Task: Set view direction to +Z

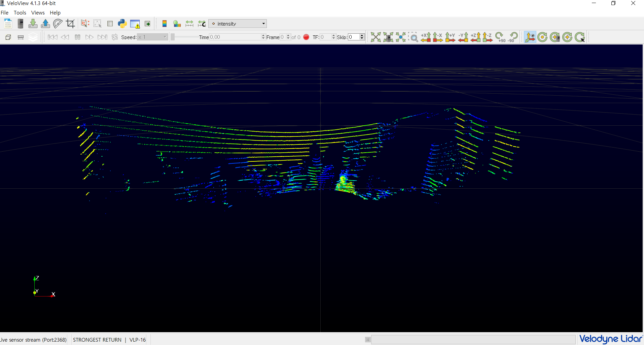Action: pos(475,37)
